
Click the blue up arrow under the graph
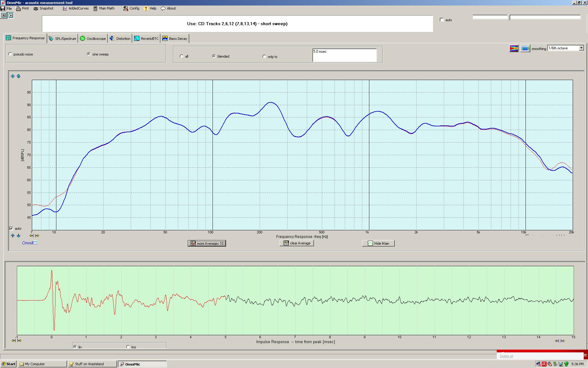coord(13,236)
